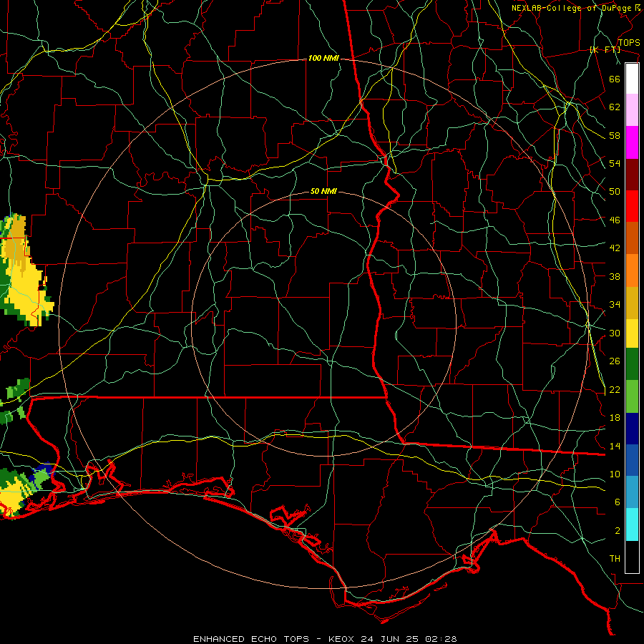This screenshot has width=644, height=644.
Task: Click the 24 JUN 25 date text
Action: click(389, 639)
